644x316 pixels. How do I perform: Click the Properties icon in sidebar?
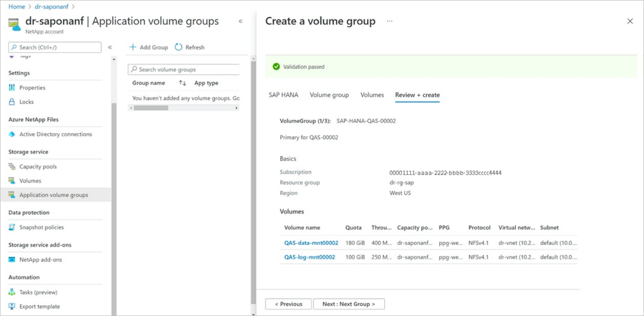[12, 88]
